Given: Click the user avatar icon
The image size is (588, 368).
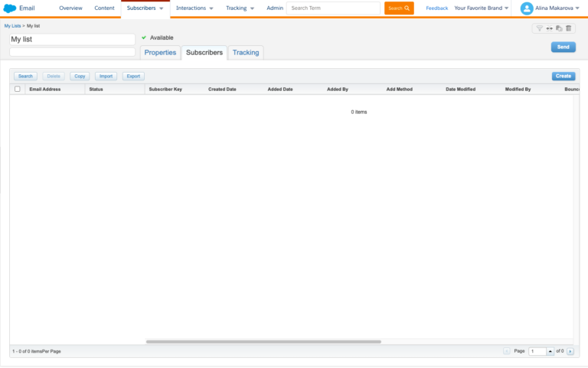Looking at the screenshot, I should click(x=527, y=8).
